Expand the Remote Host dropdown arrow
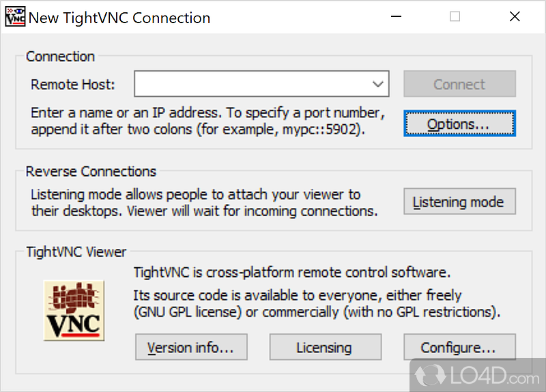 tap(378, 85)
